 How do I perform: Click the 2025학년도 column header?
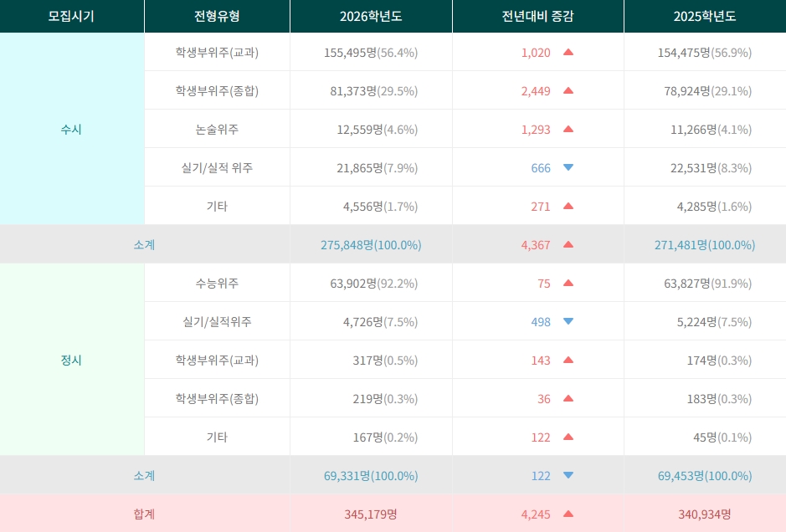click(704, 16)
